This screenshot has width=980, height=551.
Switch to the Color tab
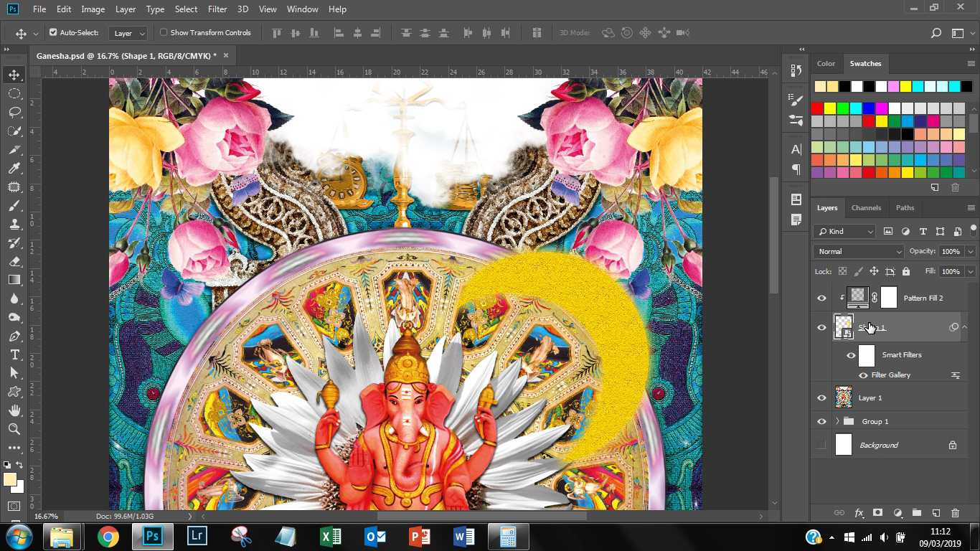[x=826, y=63]
